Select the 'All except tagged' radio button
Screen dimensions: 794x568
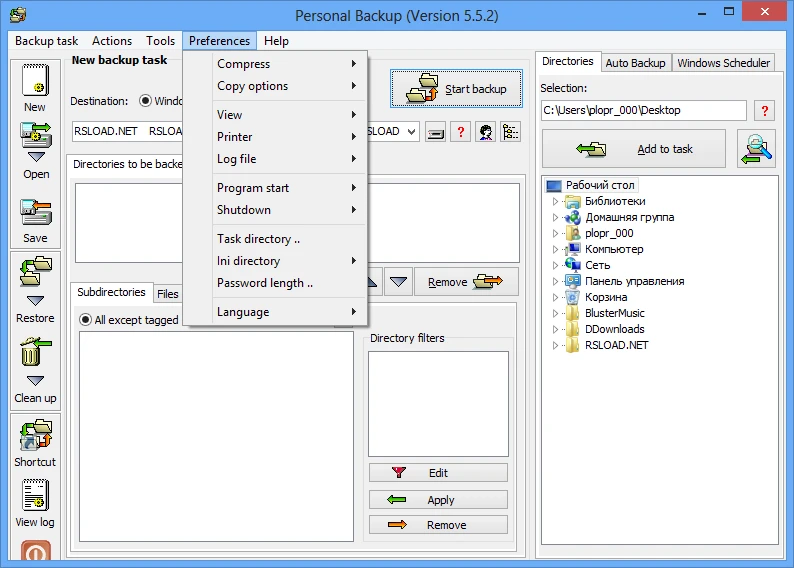pos(85,320)
